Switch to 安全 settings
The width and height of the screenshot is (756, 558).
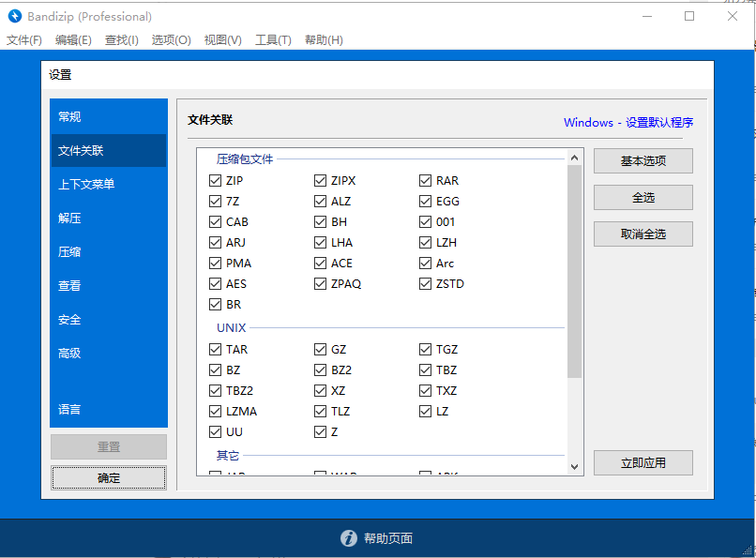coord(109,319)
